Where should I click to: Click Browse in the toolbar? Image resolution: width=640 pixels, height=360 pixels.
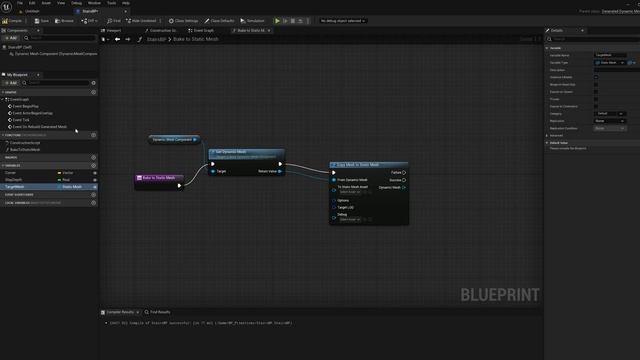click(64, 21)
